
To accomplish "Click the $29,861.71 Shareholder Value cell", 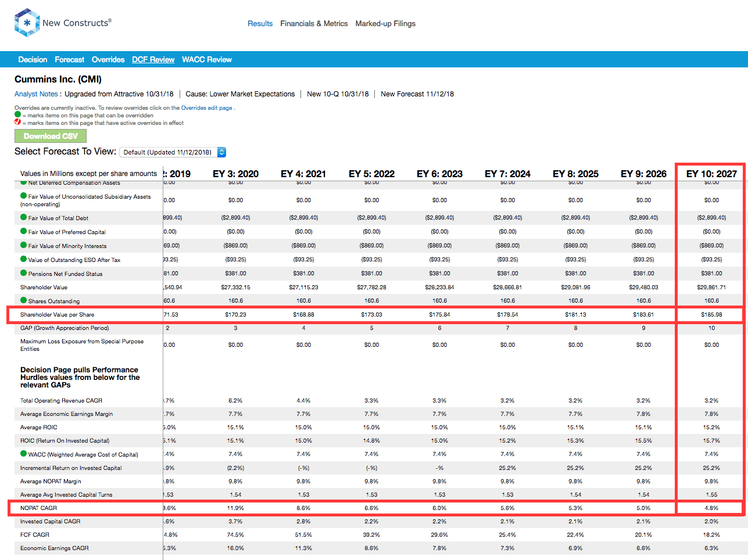I will pos(711,287).
